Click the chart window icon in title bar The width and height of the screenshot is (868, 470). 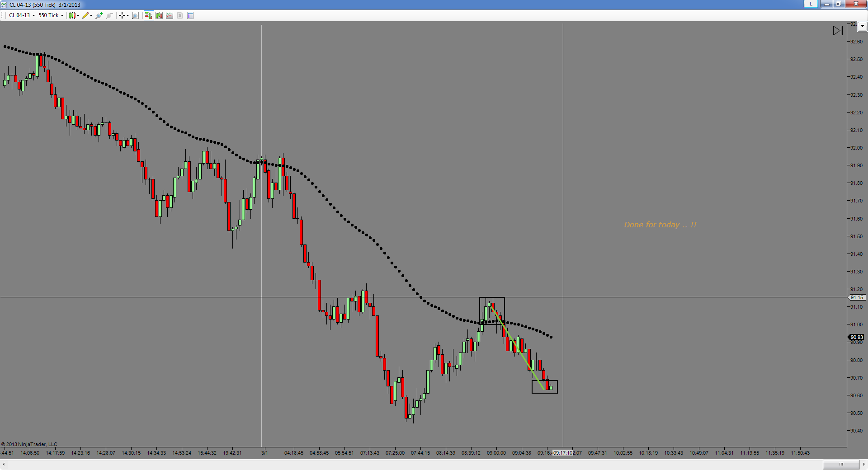(4, 5)
